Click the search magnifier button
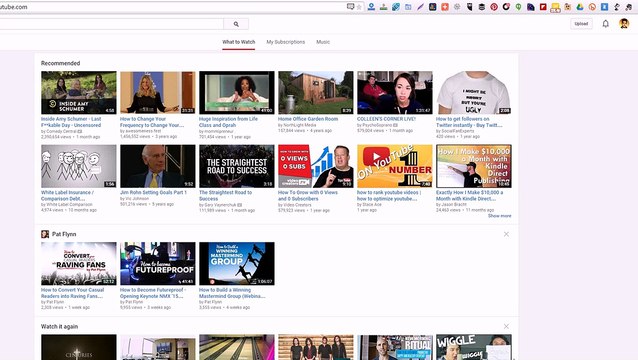638x360 pixels. click(236, 24)
